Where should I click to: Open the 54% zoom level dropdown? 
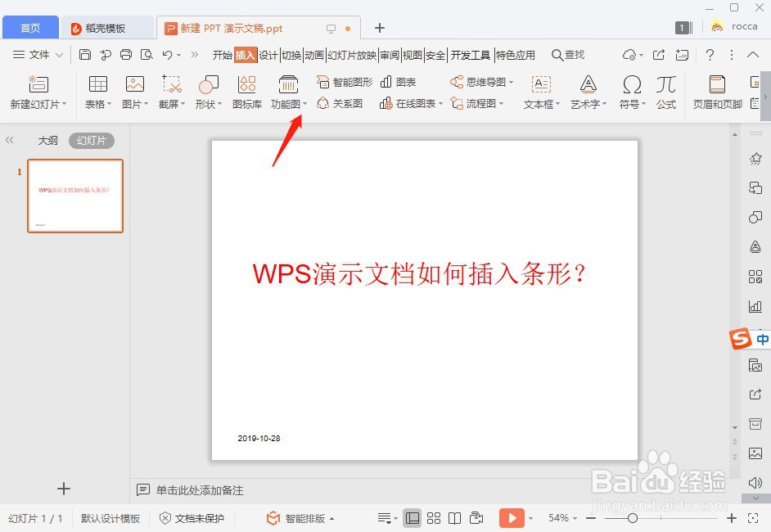562,518
